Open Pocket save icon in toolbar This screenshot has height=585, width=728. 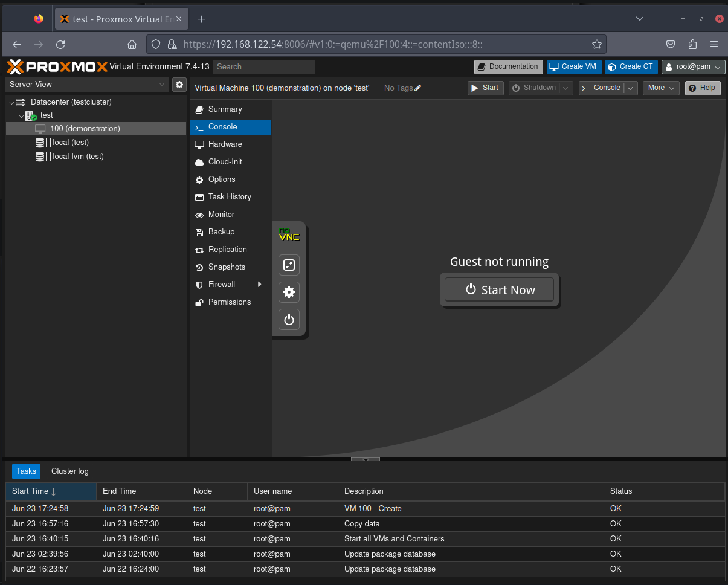click(x=671, y=44)
